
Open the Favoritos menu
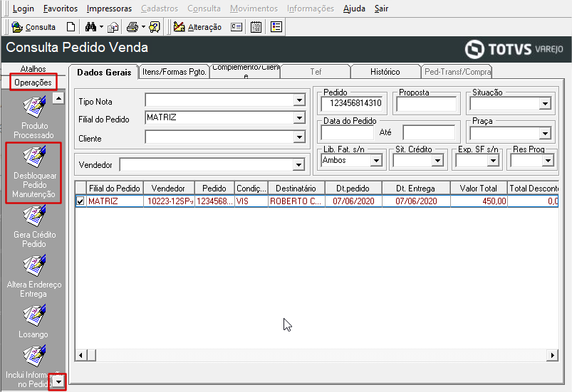[60, 9]
